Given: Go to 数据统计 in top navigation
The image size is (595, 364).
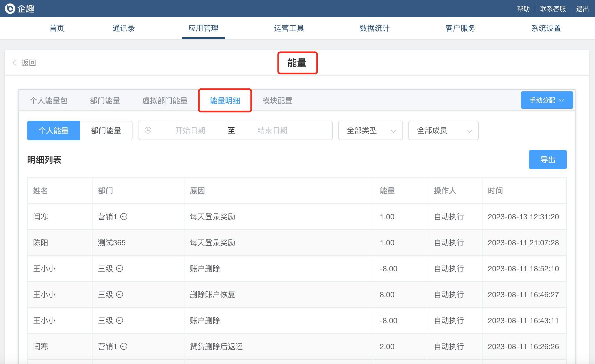Looking at the screenshot, I should (375, 28).
